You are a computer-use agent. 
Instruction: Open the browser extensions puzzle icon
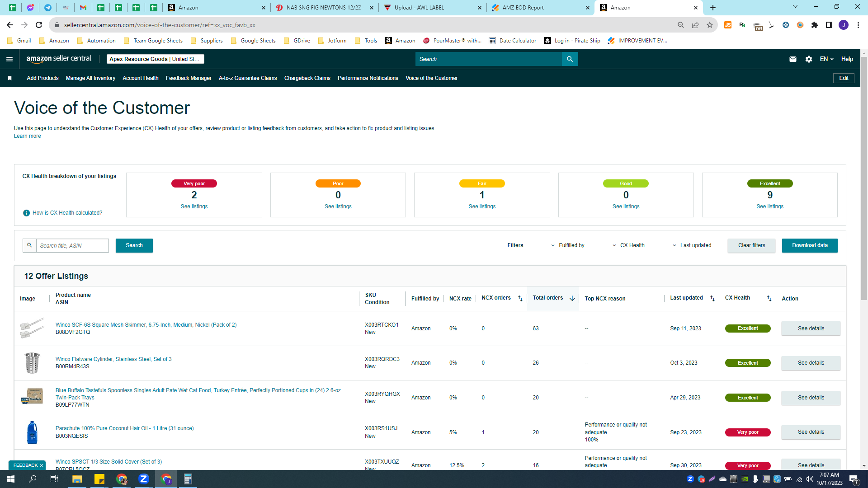click(815, 25)
